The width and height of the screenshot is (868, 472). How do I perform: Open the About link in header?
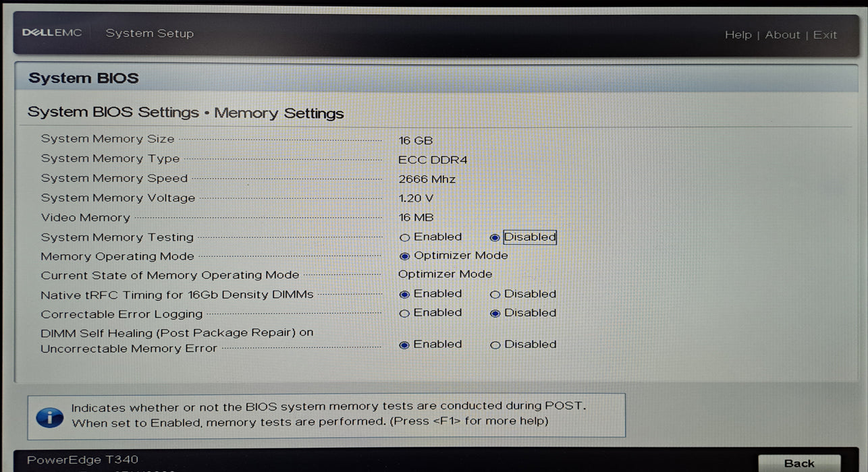tap(782, 35)
